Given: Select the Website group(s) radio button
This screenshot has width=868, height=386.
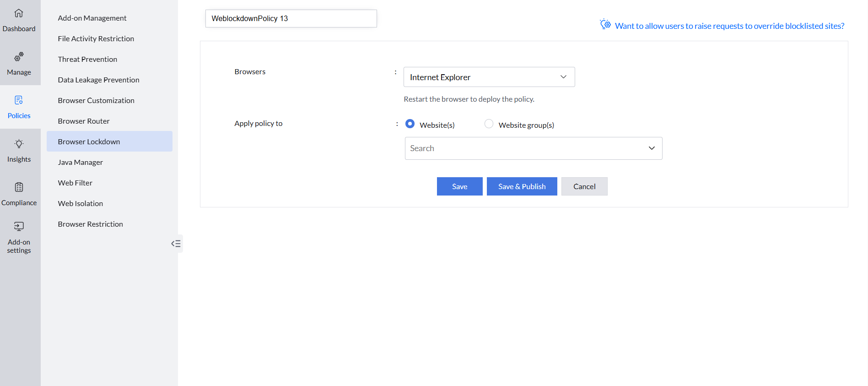Looking at the screenshot, I should 489,124.
